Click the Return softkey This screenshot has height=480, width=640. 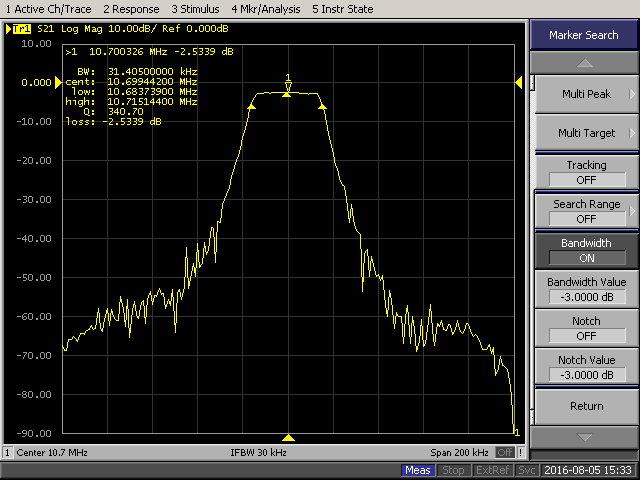tap(586, 406)
